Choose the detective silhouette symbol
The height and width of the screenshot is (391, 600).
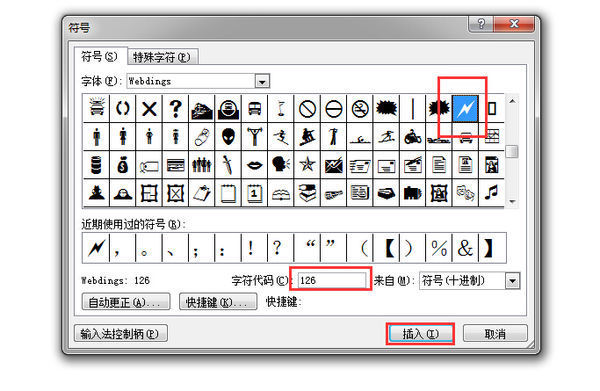(96, 193)
